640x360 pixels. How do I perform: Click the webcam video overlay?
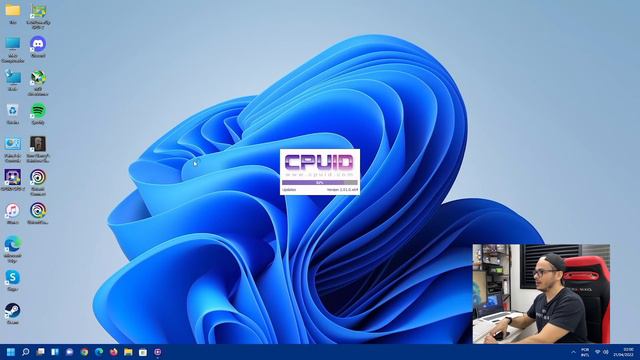click(x=541, y=293)
